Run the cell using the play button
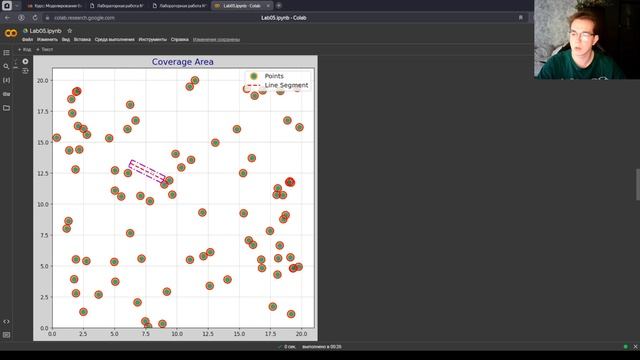This screenshot has height=360, width=640. [25, 61]
